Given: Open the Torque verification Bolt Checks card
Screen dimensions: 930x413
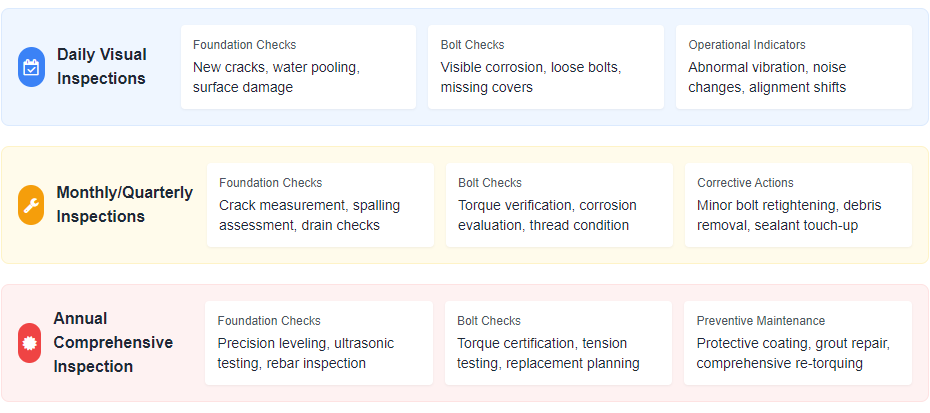Looking at the screenshot, I should point(559,205).
